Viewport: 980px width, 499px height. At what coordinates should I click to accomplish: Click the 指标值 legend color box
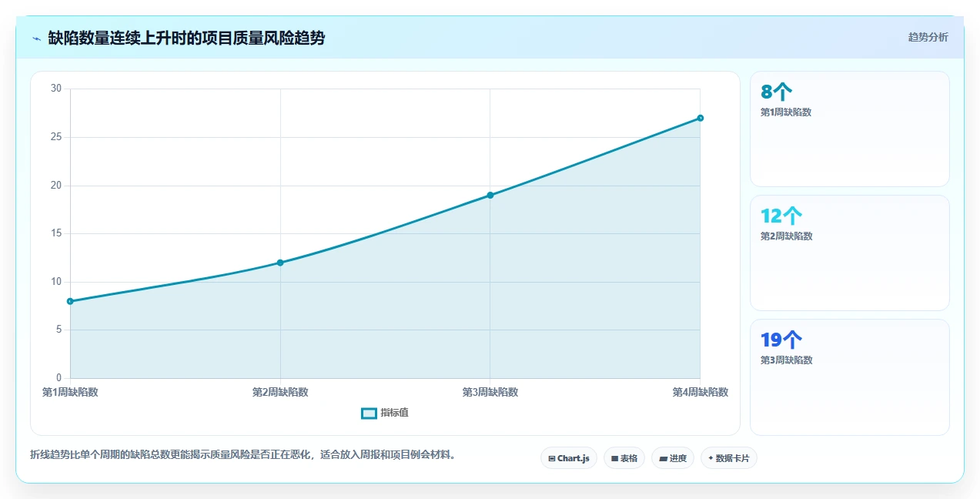click(x=369, y=414)
